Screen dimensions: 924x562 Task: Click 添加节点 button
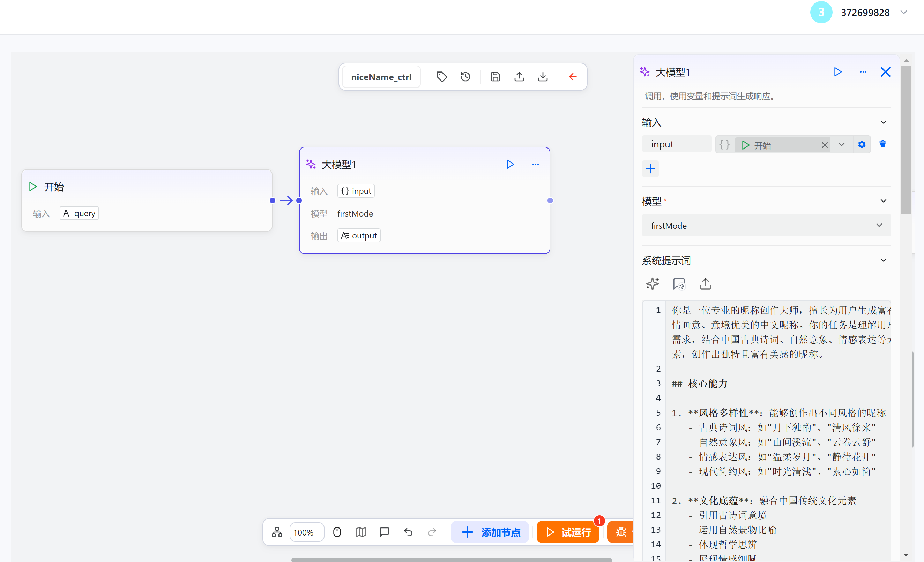pyautogui.click(x=490, y=532)
